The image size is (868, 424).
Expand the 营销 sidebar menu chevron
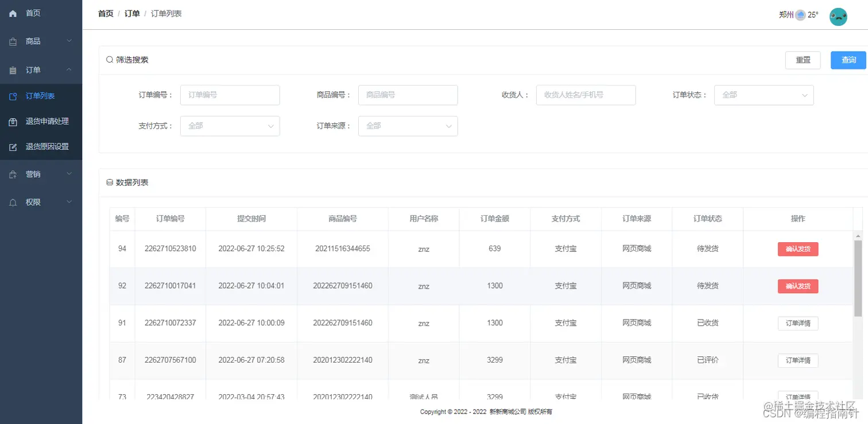(69, 174)
